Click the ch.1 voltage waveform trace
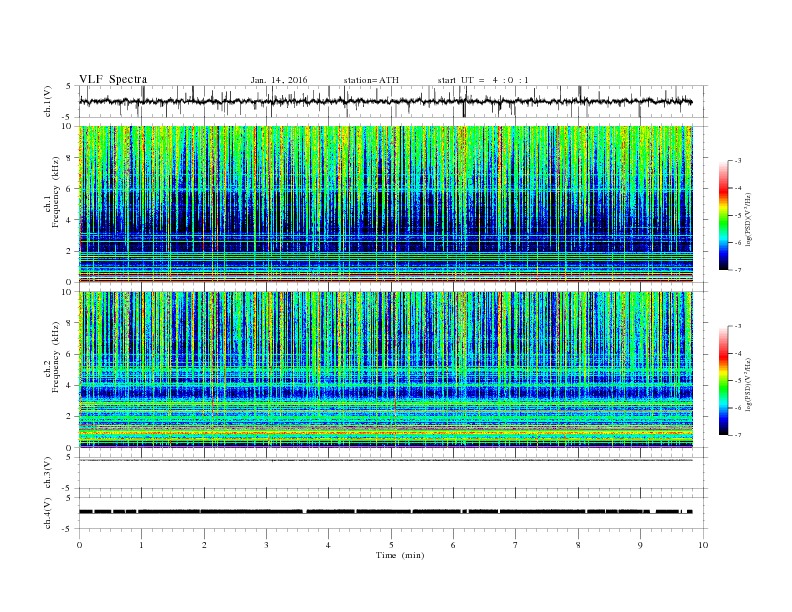Image resolution: width=792 pixels, height=612 pixels. (385, 101)
